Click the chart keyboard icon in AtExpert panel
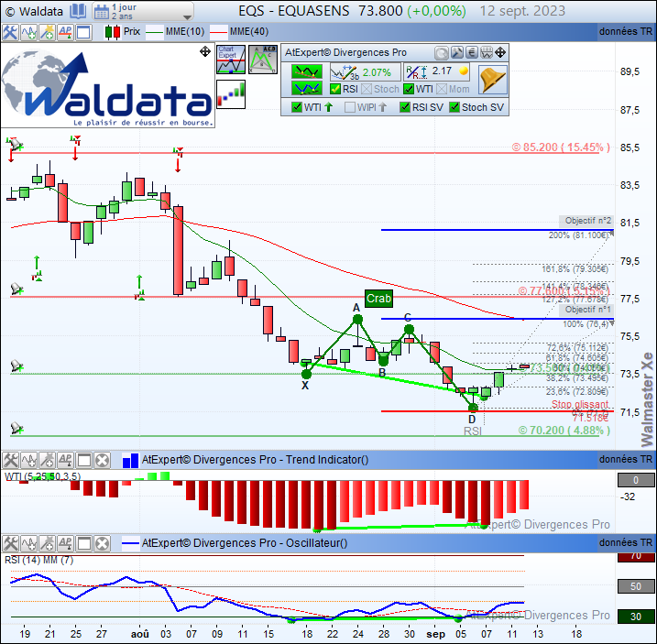The image size is (657, 644). 487,53
